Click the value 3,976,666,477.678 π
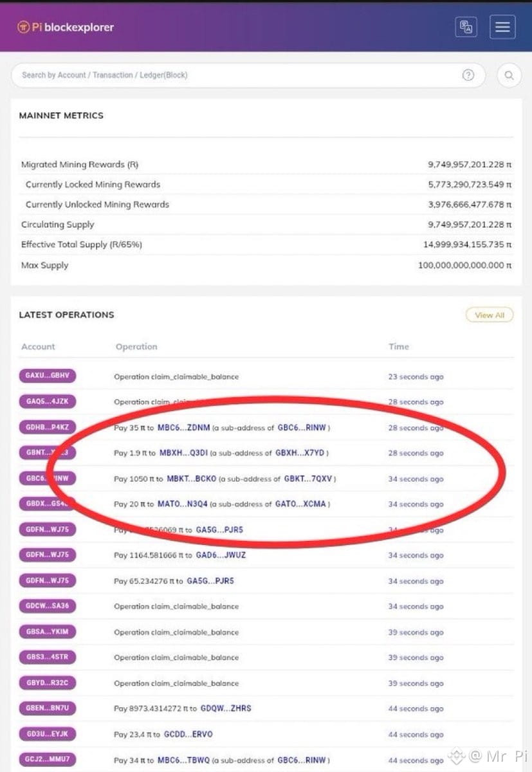This screenshot has width=532, height=772. tap(470, 205)
